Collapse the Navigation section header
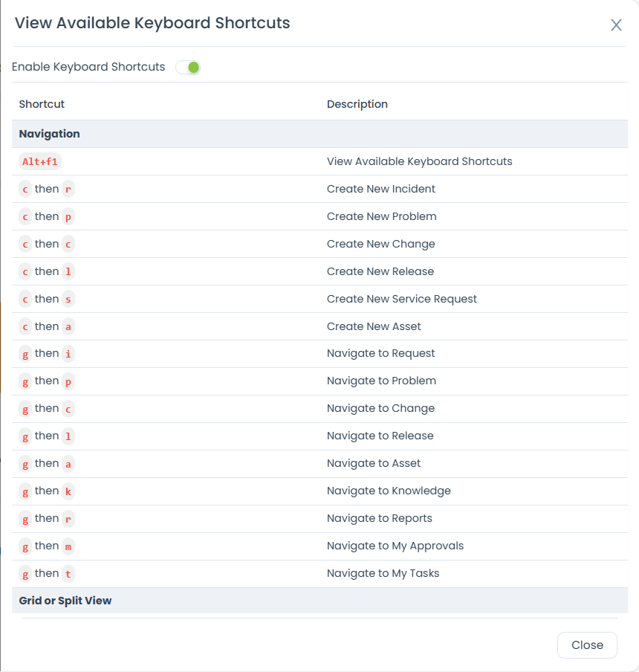The width and height of the screenshot is (639, 672). point(49,134)
